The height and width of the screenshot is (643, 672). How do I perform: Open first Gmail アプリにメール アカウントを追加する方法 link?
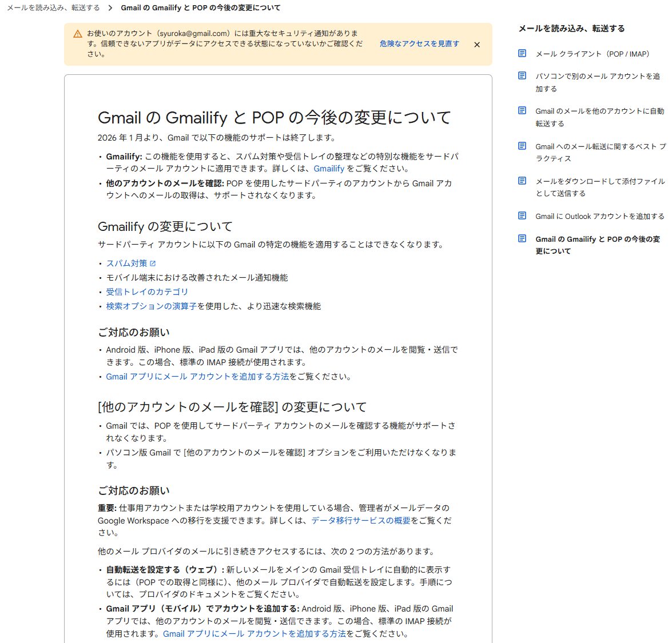click(x=197, y=377)
